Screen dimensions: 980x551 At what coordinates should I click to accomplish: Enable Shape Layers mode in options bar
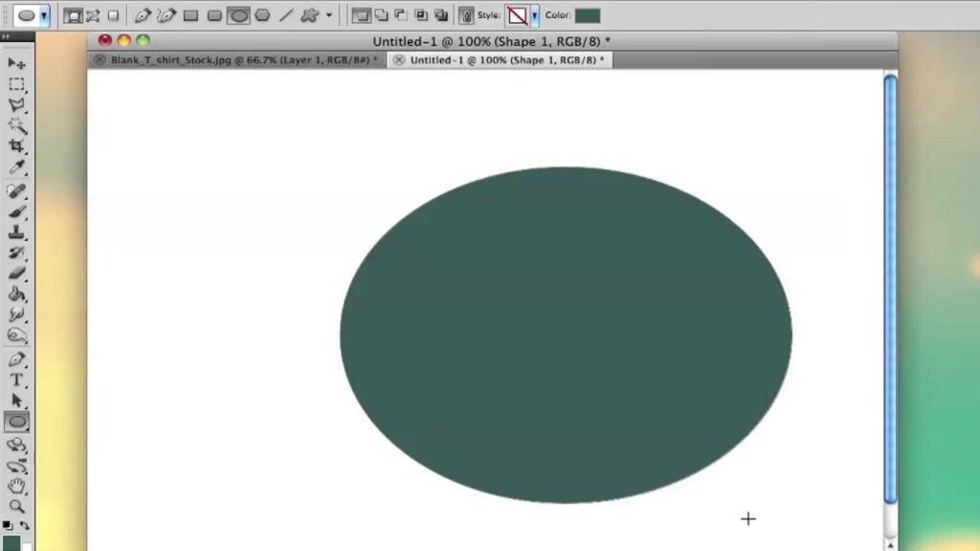[x=73, y=15]
